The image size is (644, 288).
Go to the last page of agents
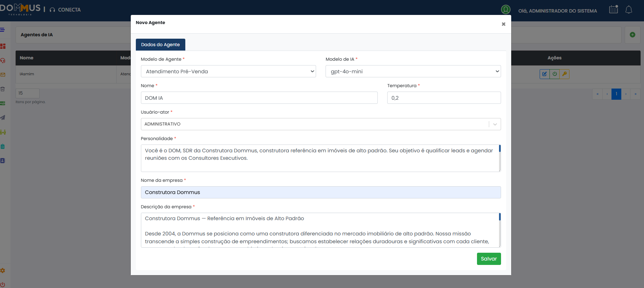coord(636,94)
